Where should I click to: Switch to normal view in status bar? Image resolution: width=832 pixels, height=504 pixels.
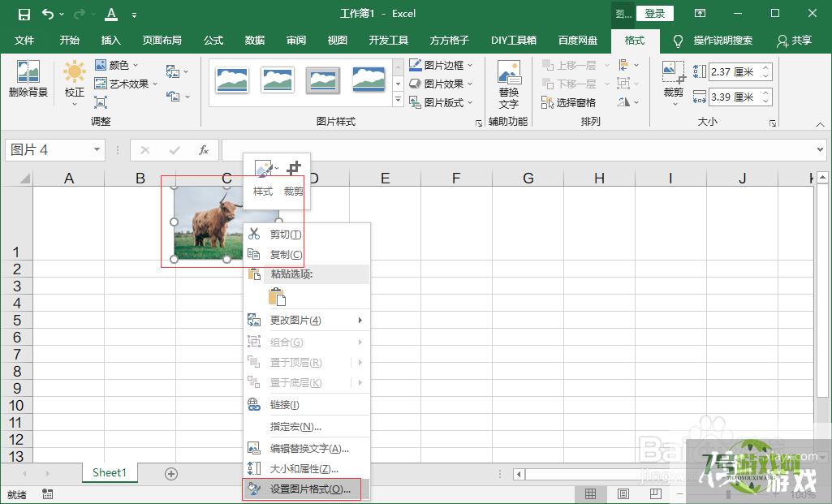click(590, 494)
